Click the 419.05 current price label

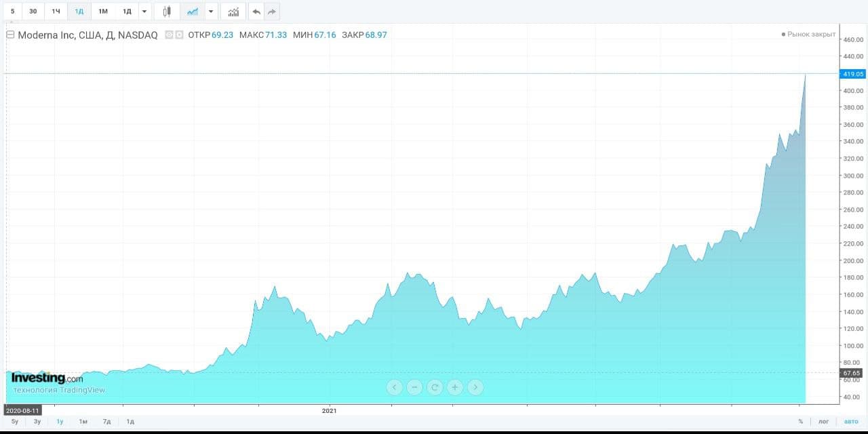[852, 74]
